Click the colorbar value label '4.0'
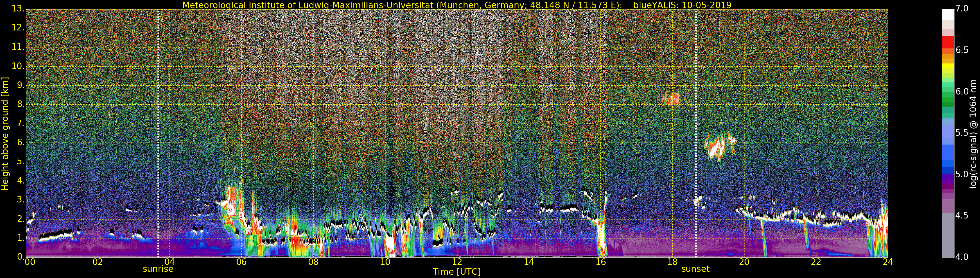Viewport: 980px width, 278px height. tap(961, 257)
